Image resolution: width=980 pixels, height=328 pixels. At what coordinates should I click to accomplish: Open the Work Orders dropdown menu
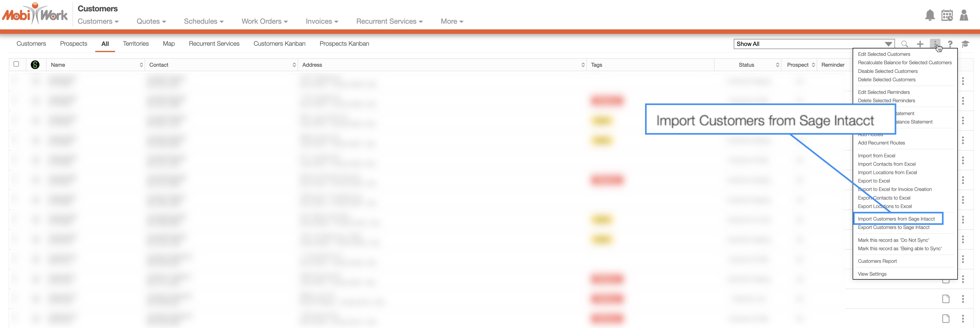click(x=264, y=22)
